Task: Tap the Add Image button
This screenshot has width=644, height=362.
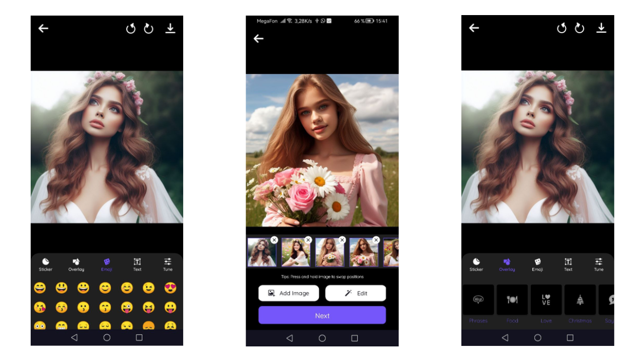Action: click(x=288, y=293)
